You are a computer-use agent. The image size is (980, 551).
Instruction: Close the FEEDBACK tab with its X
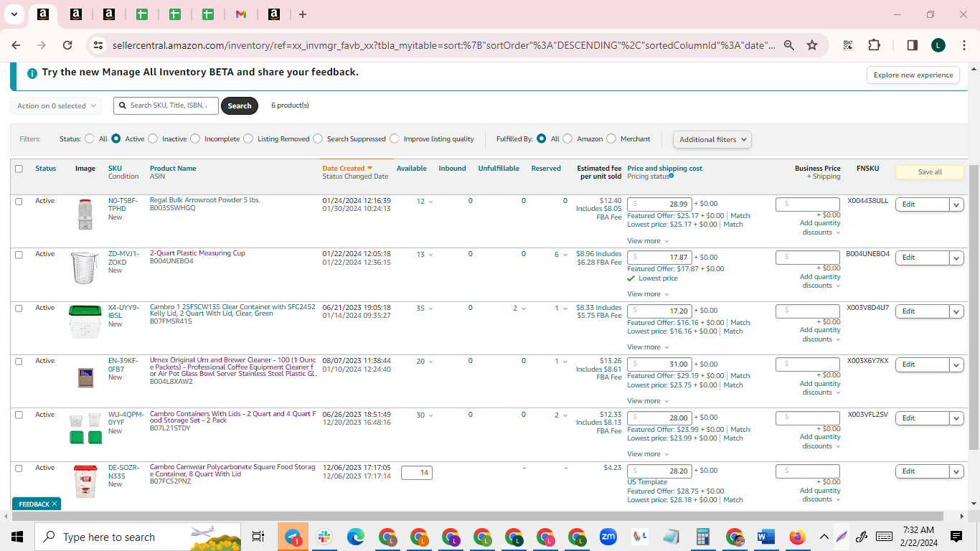click(x=54, y=504)
